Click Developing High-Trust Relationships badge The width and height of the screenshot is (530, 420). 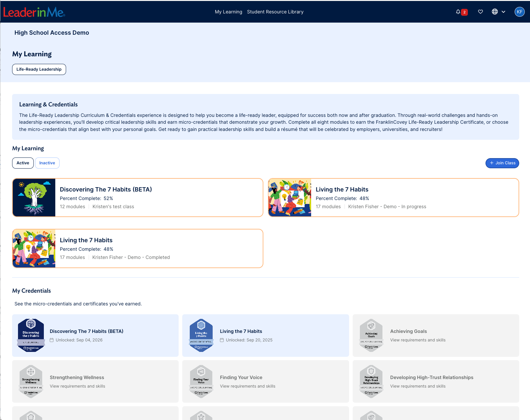click(371, 382)
